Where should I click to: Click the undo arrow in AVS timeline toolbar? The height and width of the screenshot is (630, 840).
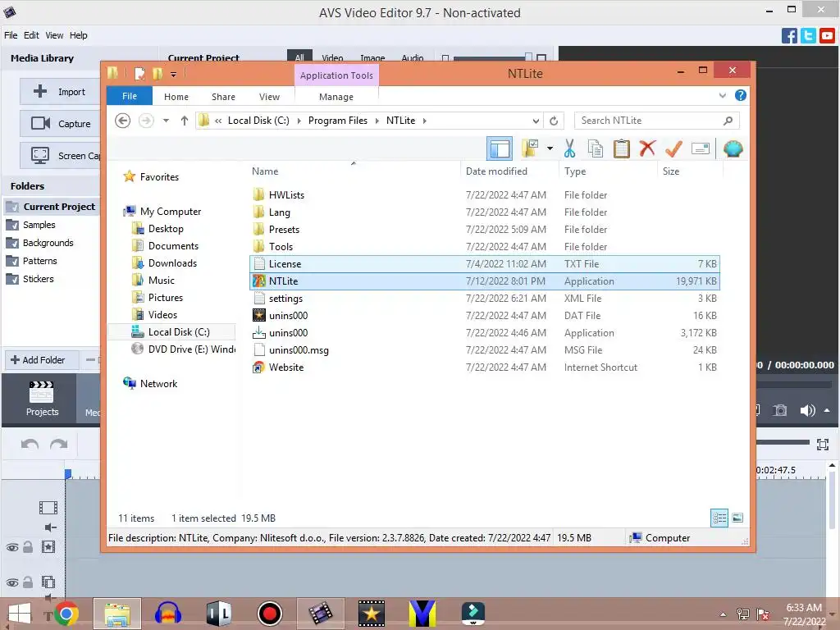30,444
